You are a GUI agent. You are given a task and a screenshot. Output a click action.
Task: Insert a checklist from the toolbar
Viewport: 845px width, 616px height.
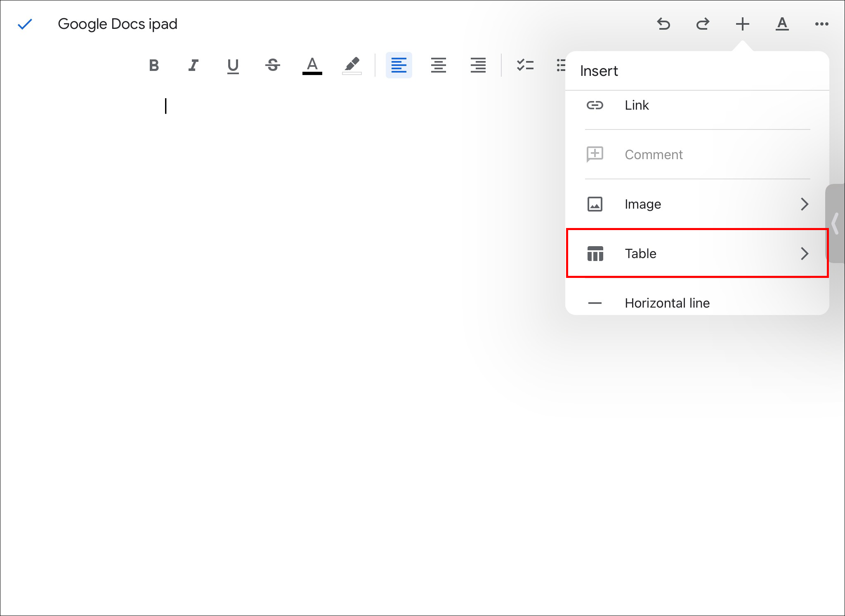tap(525, 65)
